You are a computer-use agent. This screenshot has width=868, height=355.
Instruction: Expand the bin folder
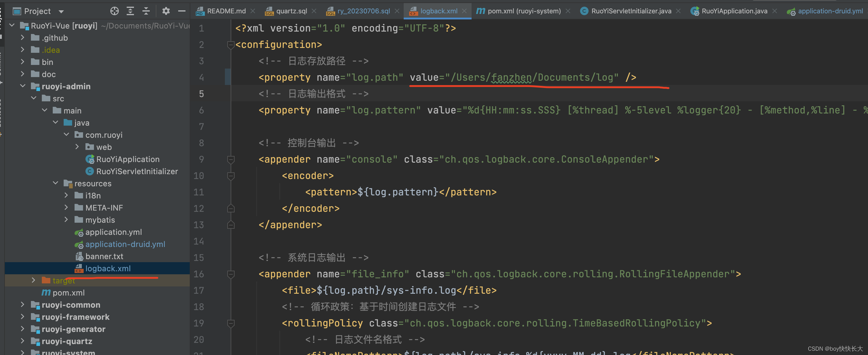click(x=22, y=62)
